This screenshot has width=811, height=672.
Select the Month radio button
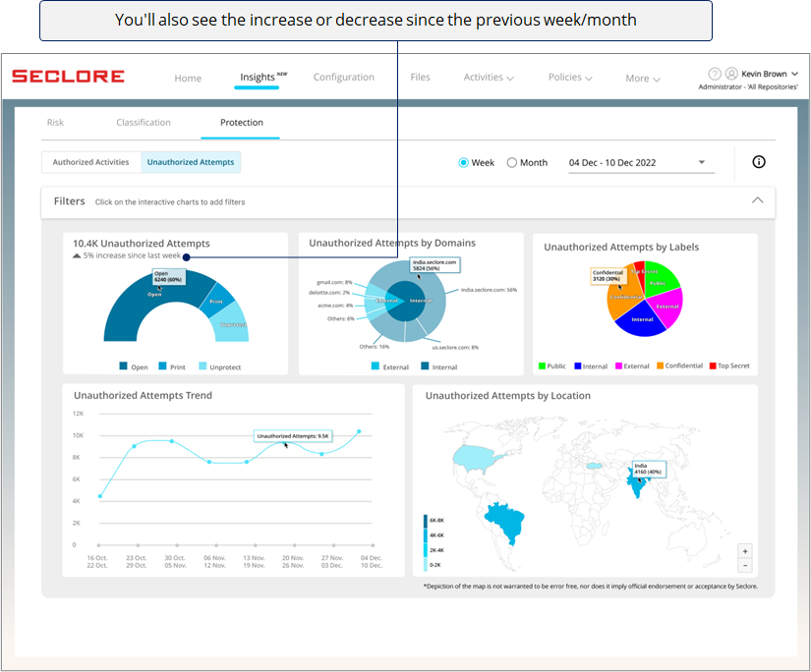click(x=511, y=163)
